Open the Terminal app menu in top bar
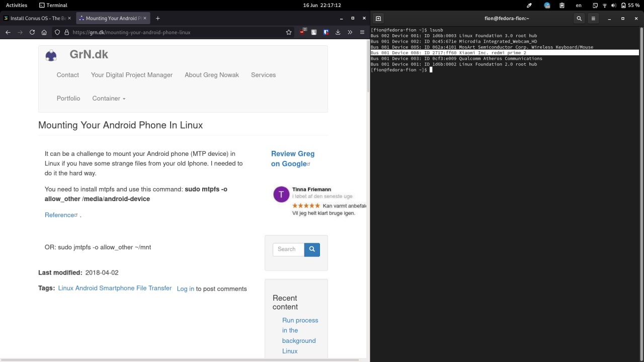Image resolution: width=644 pixels, height=362 pixels. (x=53, y=5)
